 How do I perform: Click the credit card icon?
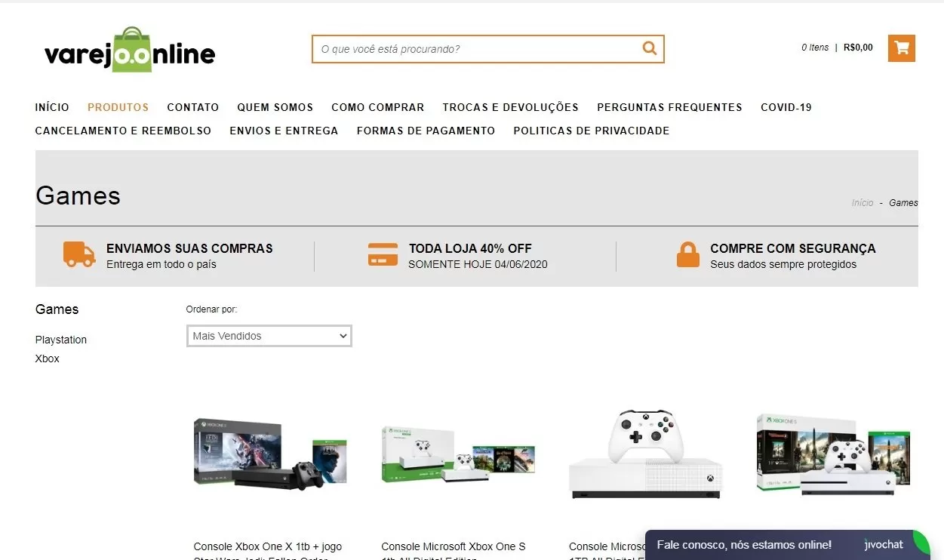[383, 254]
